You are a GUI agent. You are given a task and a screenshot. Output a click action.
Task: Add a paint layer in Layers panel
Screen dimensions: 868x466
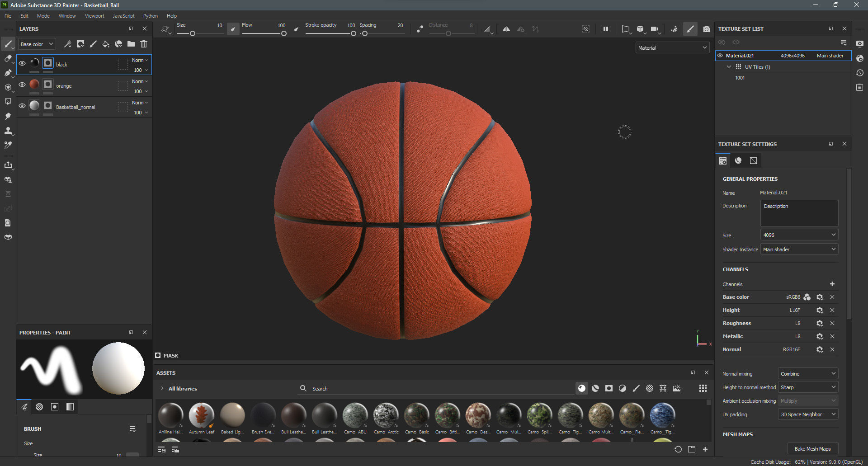pyautogui.click(x=93, y=44)
